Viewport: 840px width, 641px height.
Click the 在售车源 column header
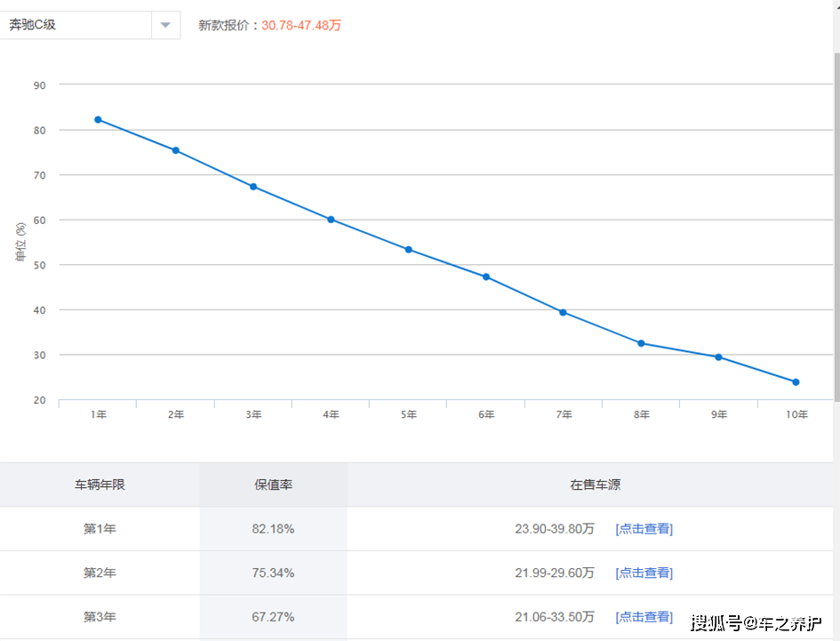(x=595, y=485)
